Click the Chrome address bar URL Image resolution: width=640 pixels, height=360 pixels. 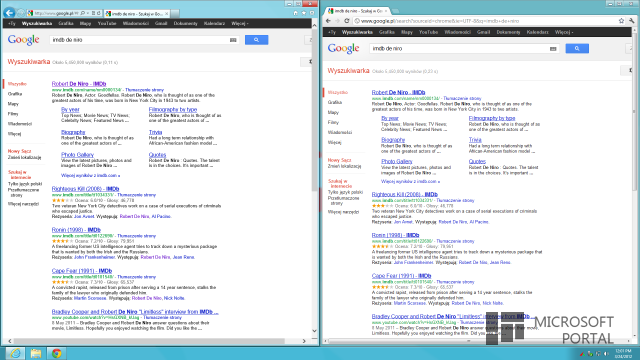(x=440, y=21)
